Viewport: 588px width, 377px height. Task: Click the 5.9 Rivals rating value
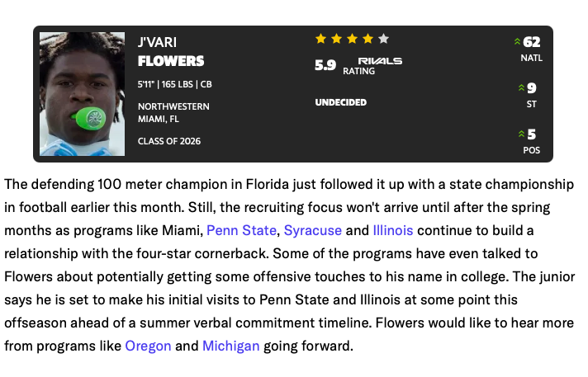[x=325, y=65]
